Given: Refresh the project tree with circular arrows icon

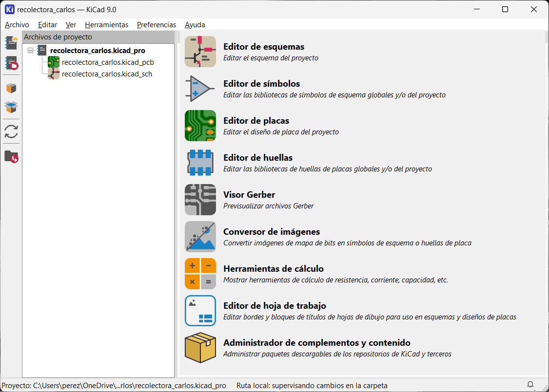Looking at the screenshot, I should pos(11,131).
